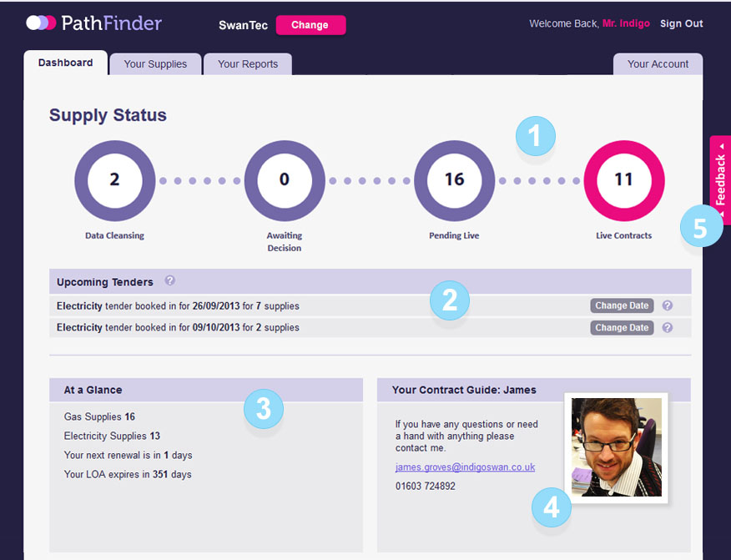731x560 pixels.
Task: Open the Your Account tab
Action: 658,64
